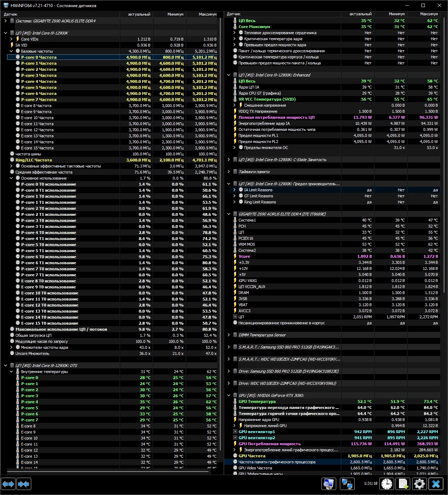Click the thermometer icon beside PCH
This screenshot has height=495, width=448.
(235, 226)
